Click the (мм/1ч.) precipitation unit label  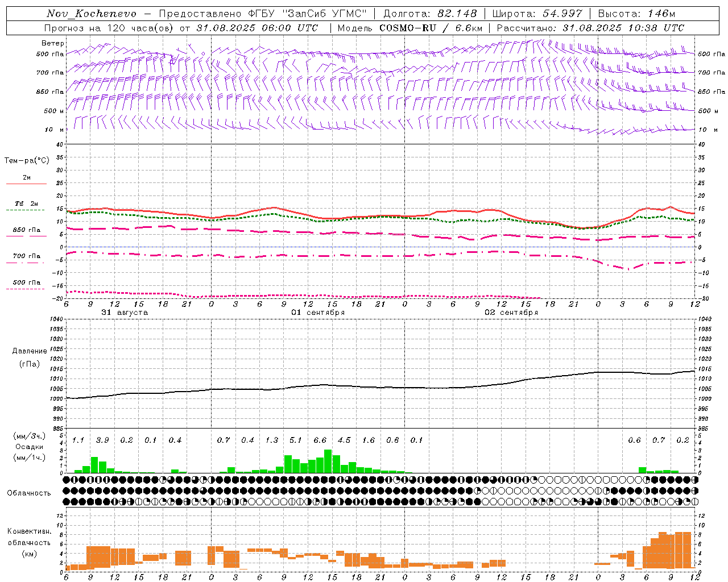(30, 458)
